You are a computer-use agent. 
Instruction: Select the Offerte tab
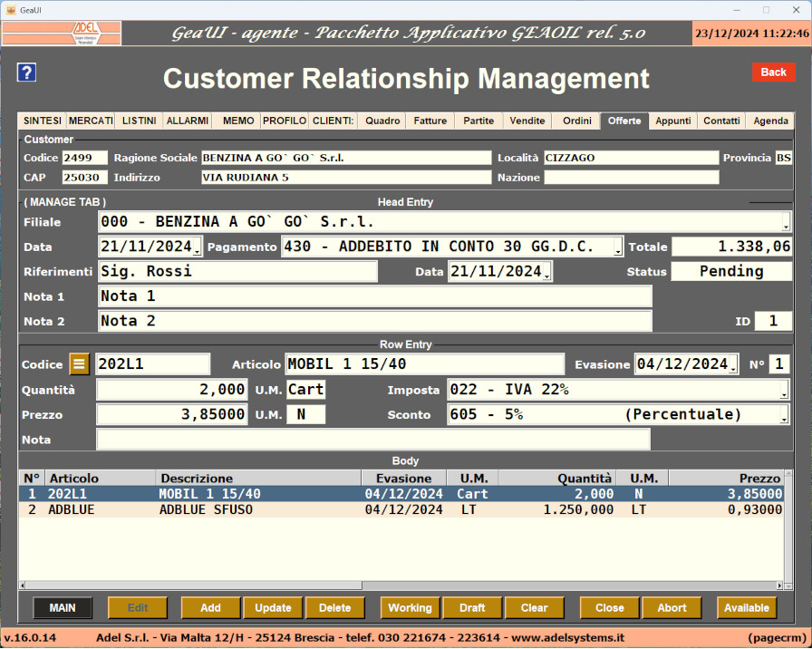[x=624, y=121]
